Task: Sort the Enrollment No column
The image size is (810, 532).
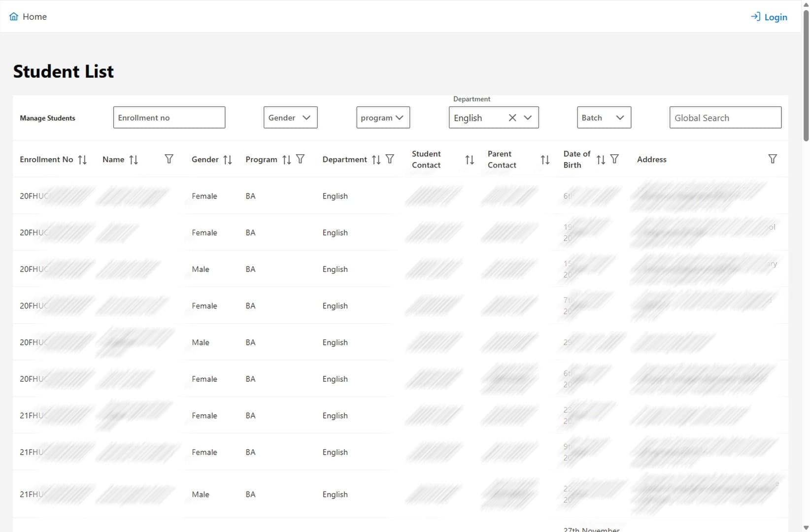Action: click(82, 159)
